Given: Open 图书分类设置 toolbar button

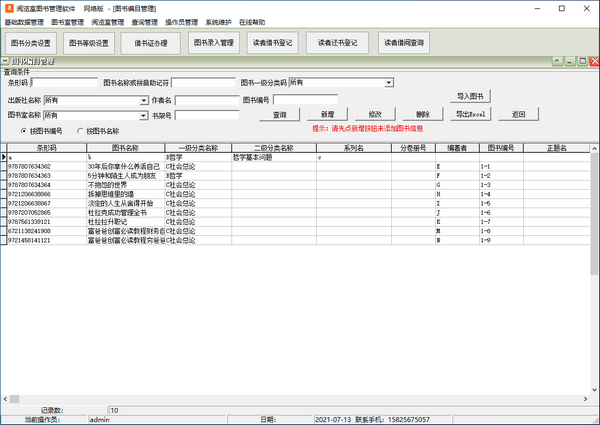Looking at the screenshot, I should (x=30, y=44).
